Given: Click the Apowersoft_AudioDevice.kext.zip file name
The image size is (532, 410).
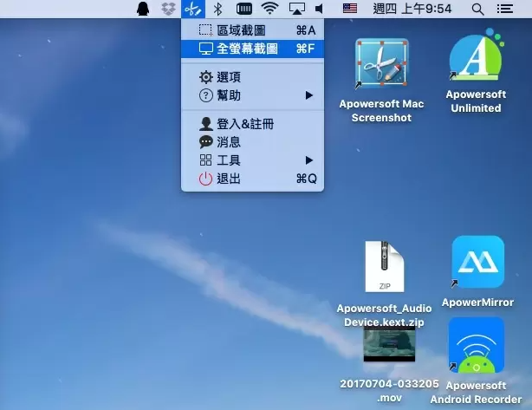Looking at the screenshot, I should click(384, 315).
